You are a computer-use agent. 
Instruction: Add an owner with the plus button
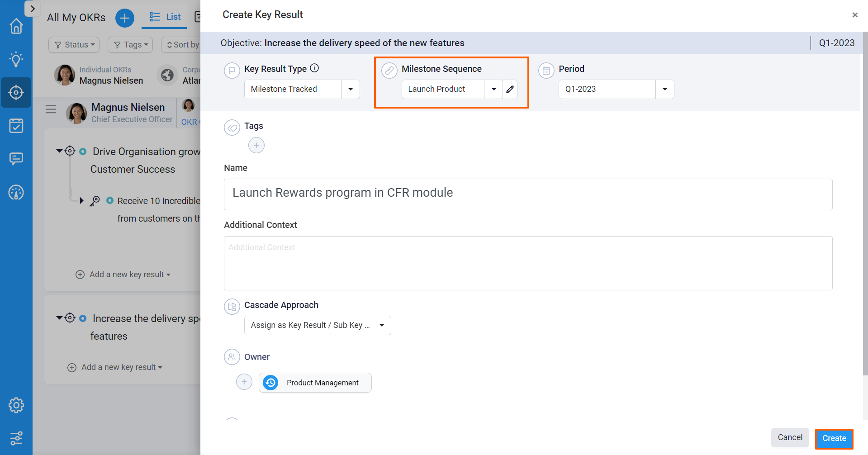pos(244,382)
